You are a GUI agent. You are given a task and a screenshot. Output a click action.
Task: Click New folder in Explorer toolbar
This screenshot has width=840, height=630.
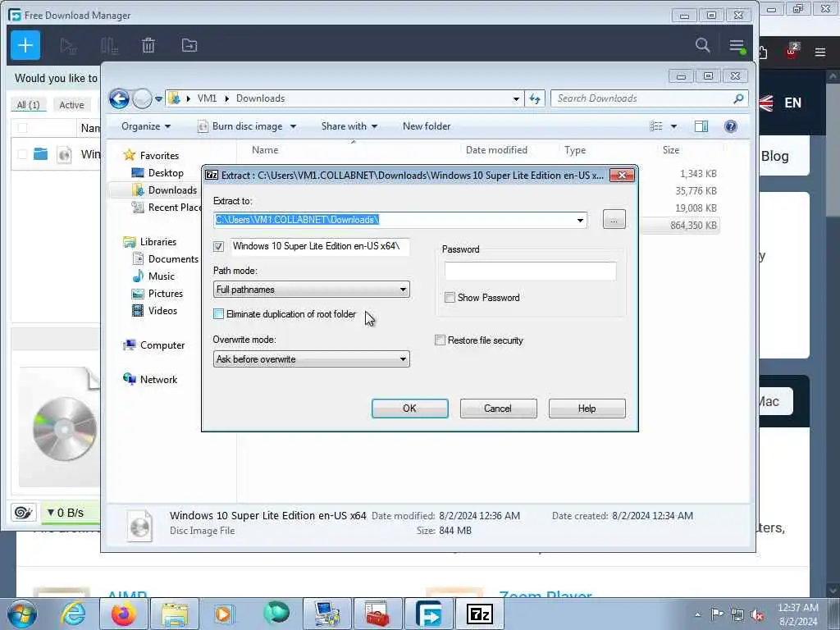click(427, 126)
